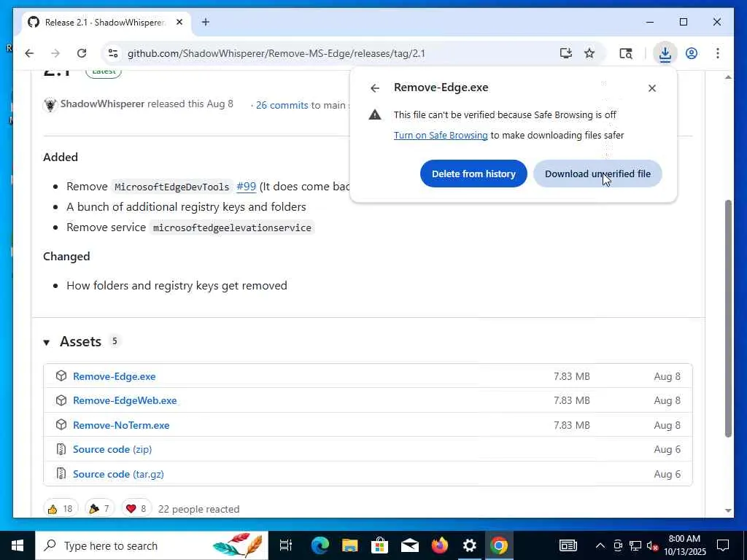Screen dimensions: 747x560
Task: Open News and interests taskbar icon
Action: [568, 545]
